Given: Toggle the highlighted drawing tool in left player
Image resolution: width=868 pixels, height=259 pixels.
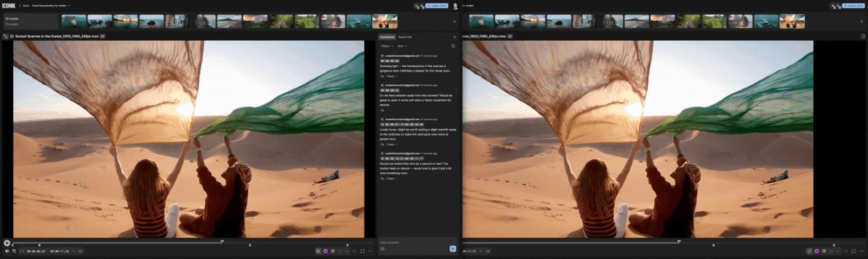Looking at the screenshot, I should point(318,251).
